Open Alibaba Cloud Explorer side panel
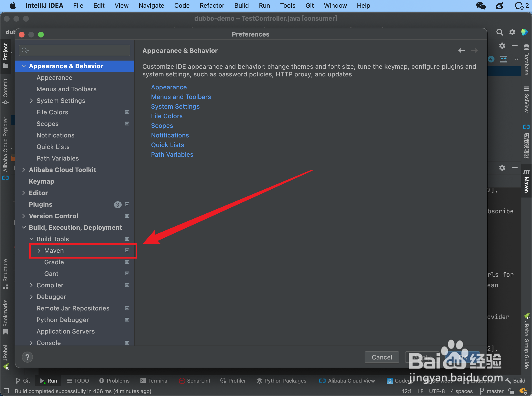532x396 pixels. click(5, 148)
